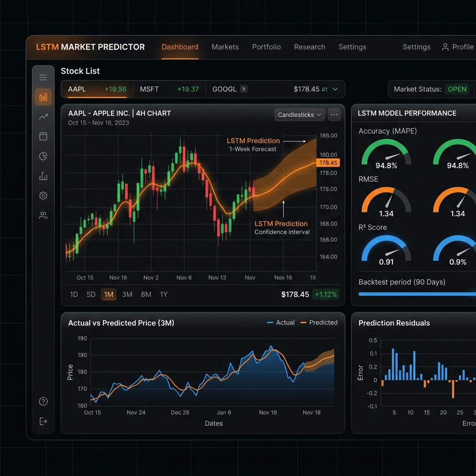The image size is (476, 476).
Task: Click the orange 178.45 price axis marker
Action: click(x=328, y=163)
